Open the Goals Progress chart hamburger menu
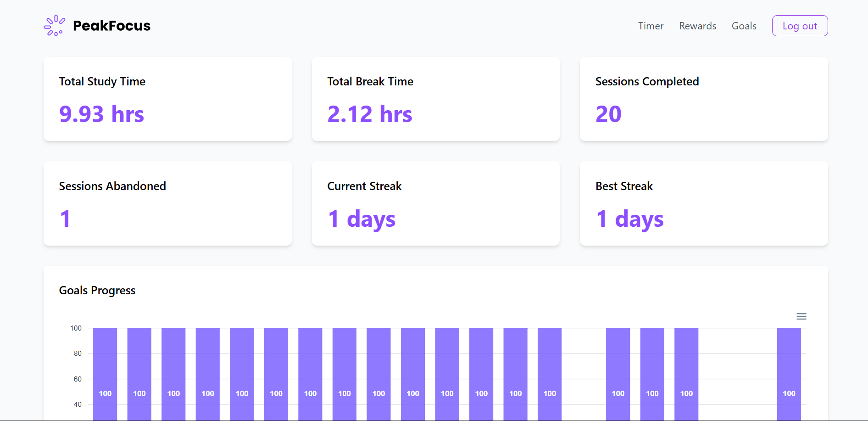868x421 pixels. pyautogui.click(x=801, y=316)
